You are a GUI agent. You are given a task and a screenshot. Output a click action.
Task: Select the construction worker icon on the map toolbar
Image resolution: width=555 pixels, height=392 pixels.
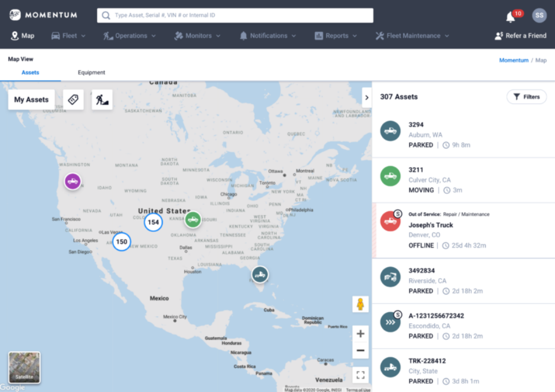pyautogui.click(x=102, y=99)
